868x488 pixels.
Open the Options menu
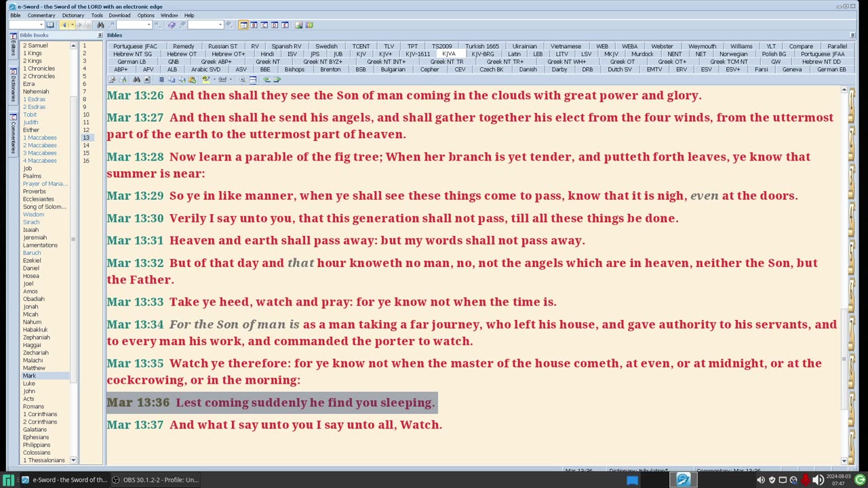point(146,15)
